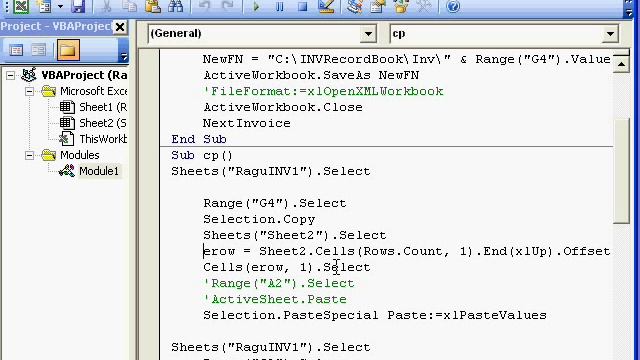Click the Save icon in toolbar
The width and height of the screenshot is (640, 360).
pyautogui.click(x=78, y=7)
